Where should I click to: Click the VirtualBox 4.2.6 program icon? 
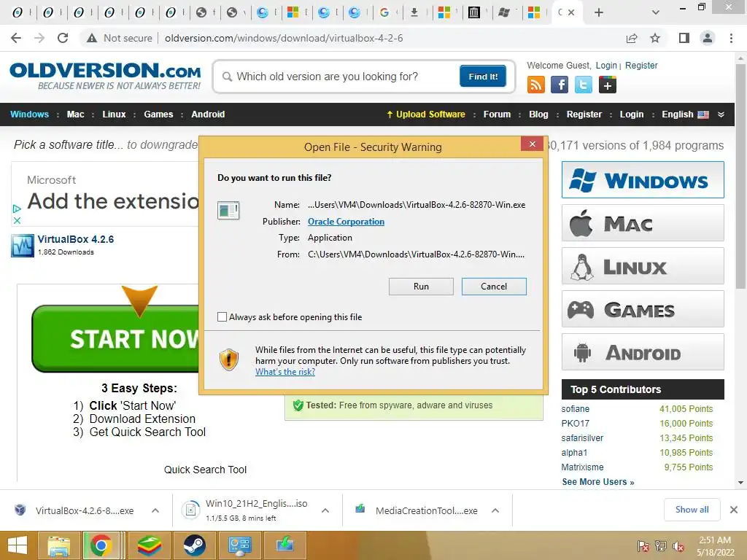coord(23,245)
